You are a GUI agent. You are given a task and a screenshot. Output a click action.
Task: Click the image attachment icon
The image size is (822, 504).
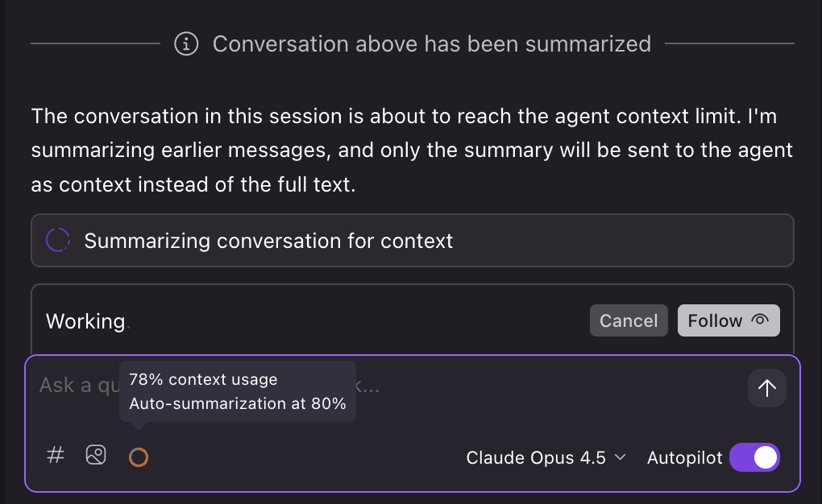96,456
